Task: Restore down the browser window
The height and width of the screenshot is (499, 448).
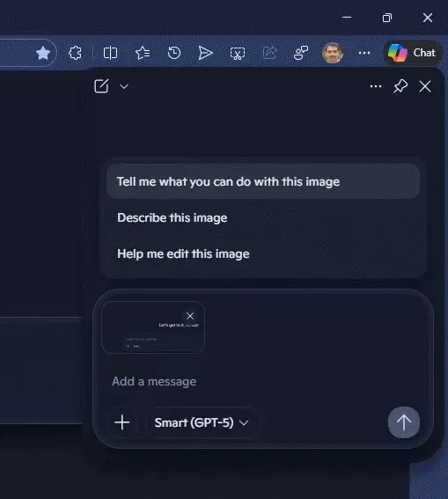Action: coord(387,18)
